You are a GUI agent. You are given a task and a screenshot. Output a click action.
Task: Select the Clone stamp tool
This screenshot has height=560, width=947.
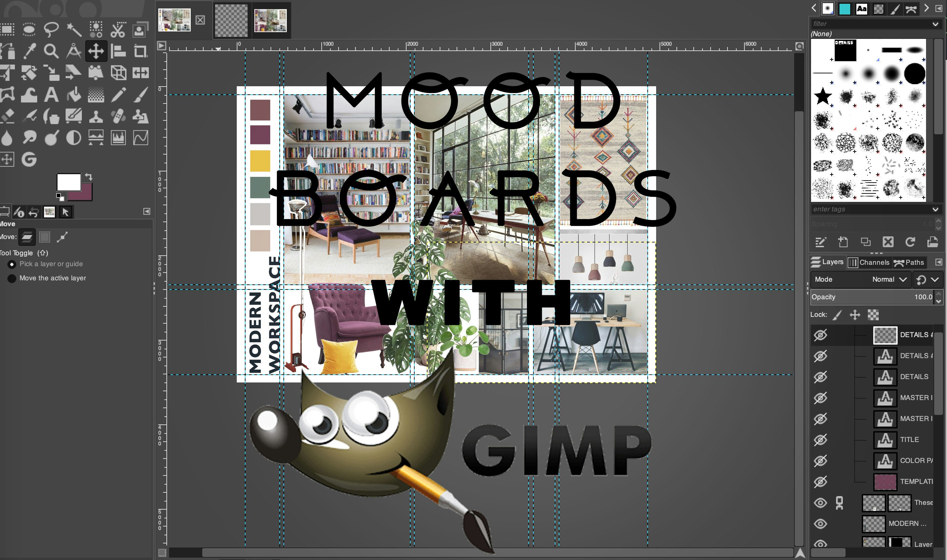(x=96, y=116)
